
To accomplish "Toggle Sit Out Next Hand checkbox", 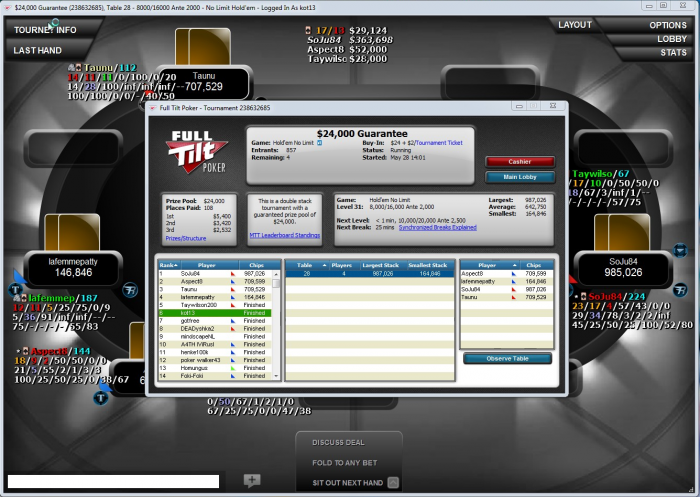I will pos(393,483).
